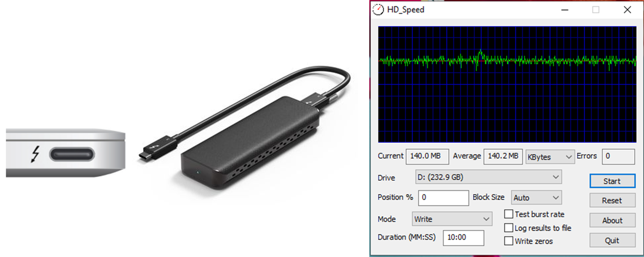Image resolution: width=644 pixels, height=257 pixels.
Task: Click the Thunderbolt logo on the laptop
Action: [x=35, y=154]
